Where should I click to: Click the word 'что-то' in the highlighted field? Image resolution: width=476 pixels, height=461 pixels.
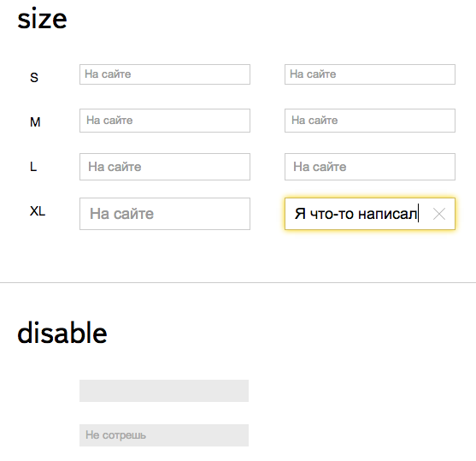tap(332, 214)
